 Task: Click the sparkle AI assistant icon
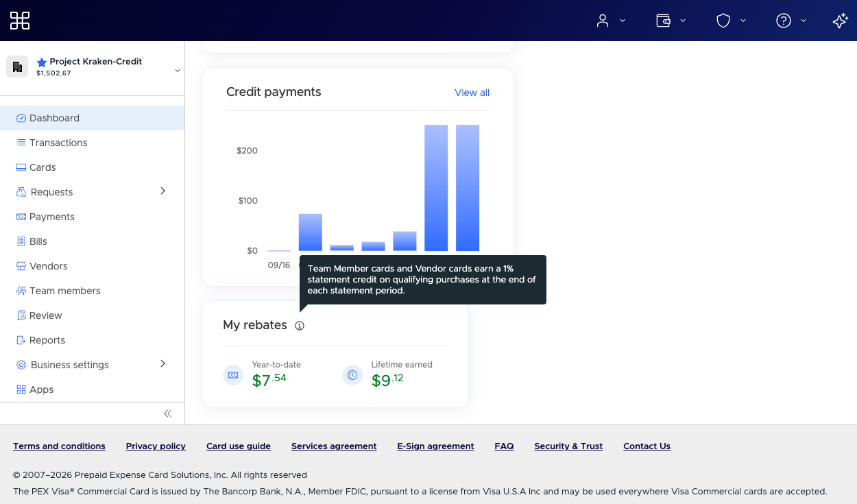(x=840, y=21)
